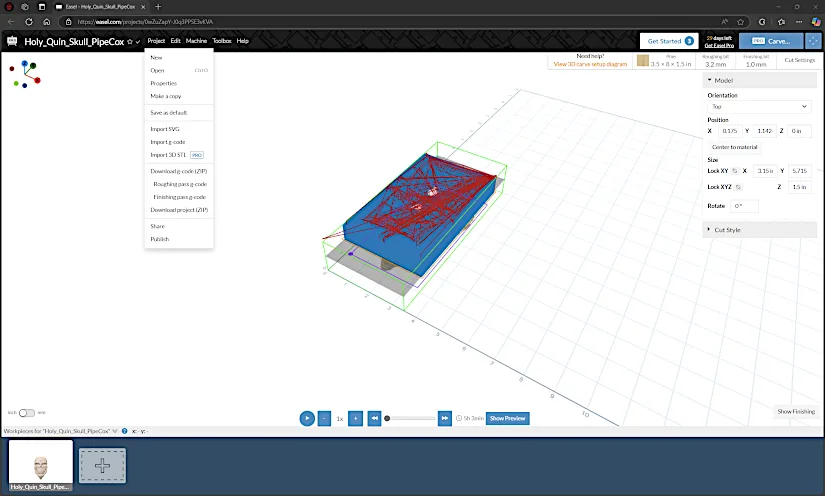The image size is (825, 496).
Task: Reload the browser page
Action: (29, 22)
